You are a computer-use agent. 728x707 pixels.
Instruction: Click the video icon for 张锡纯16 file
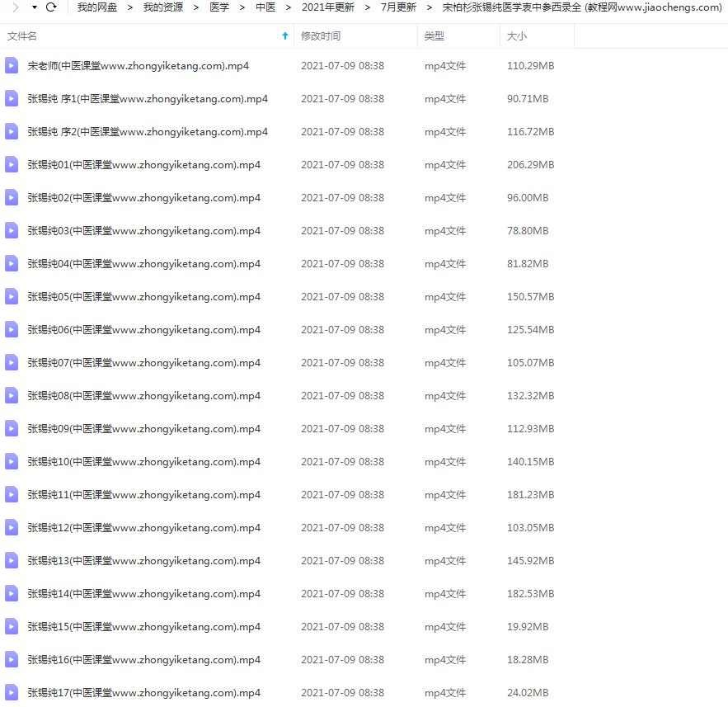click(x=12, y=659)
